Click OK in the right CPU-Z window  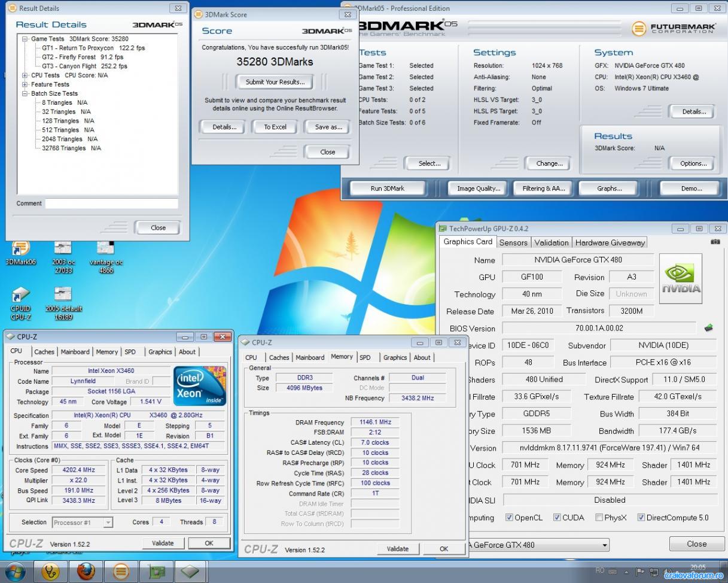444,549
